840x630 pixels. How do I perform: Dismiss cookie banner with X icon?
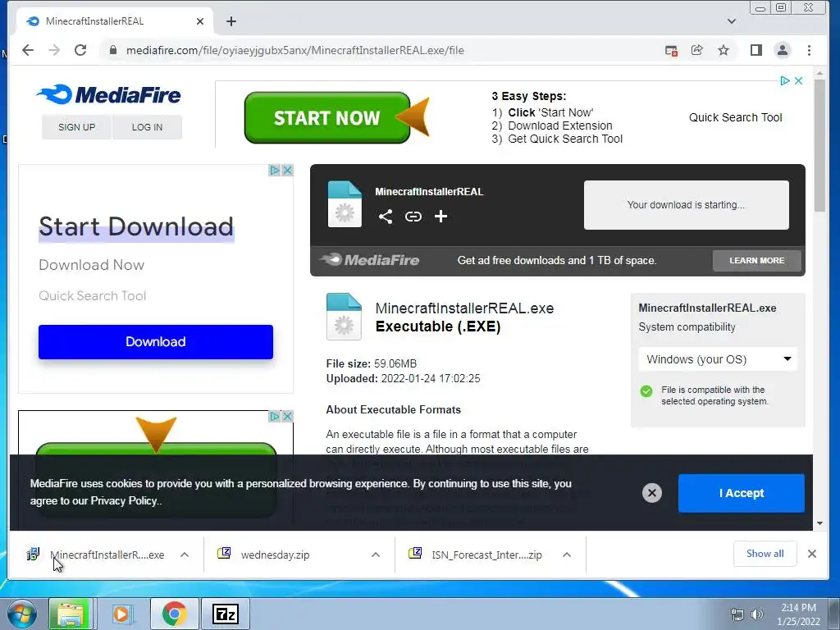click(652, 493)
